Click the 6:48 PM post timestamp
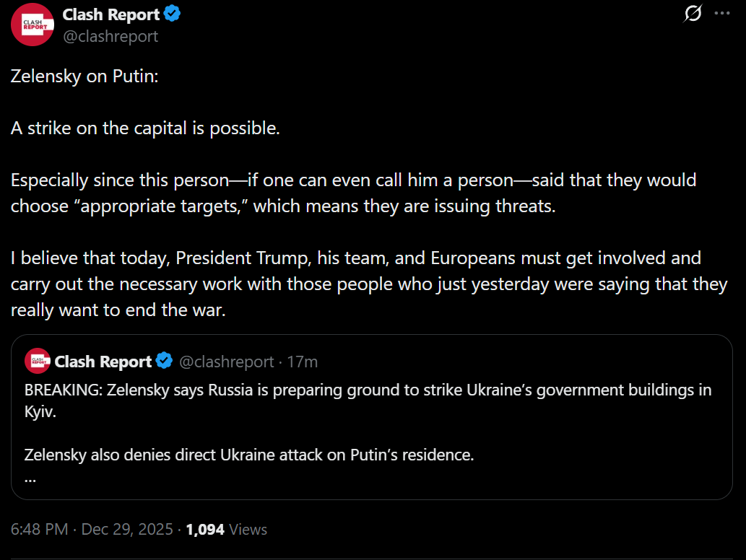Screen dimensions: 746x560 pyautogui.click(x=39, y=529)
